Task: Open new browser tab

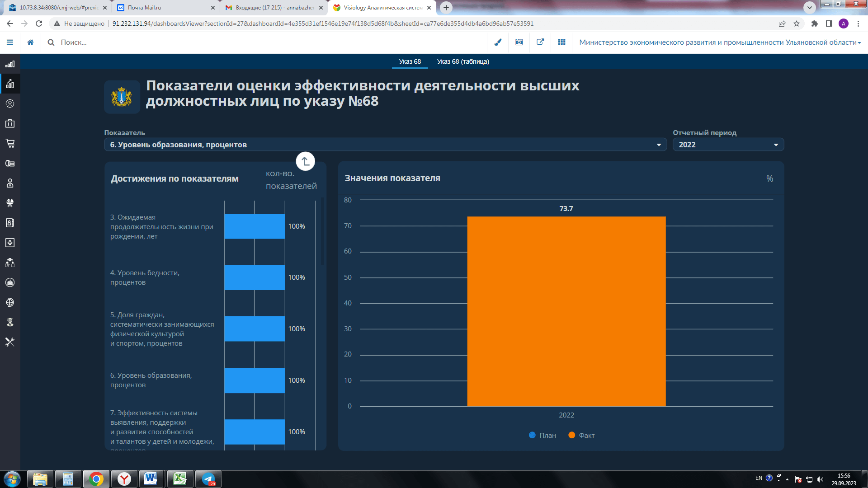Action: coord(446,7)
